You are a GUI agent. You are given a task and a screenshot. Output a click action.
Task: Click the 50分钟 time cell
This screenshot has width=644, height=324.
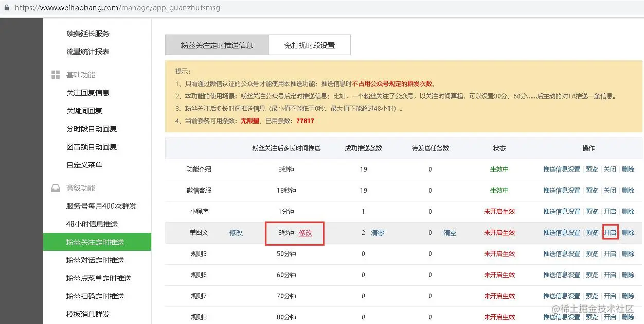pos(286,253)
